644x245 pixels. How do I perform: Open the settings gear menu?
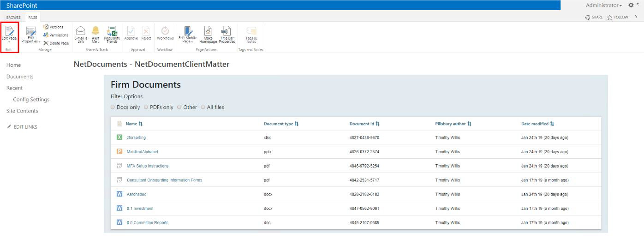pos(631,5)
